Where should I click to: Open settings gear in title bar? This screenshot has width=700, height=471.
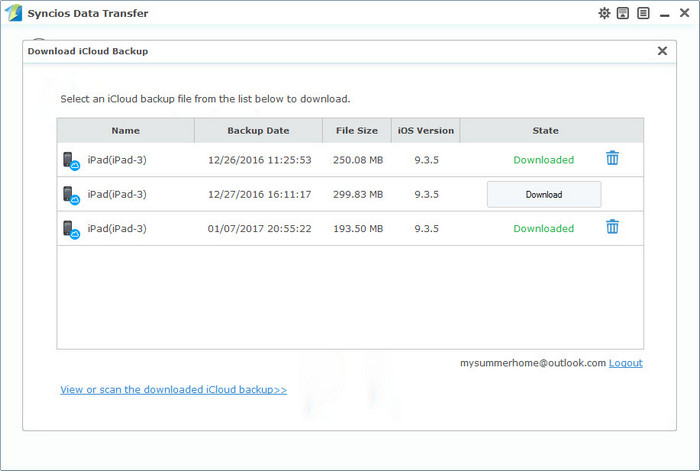click(x=604, y=13)
